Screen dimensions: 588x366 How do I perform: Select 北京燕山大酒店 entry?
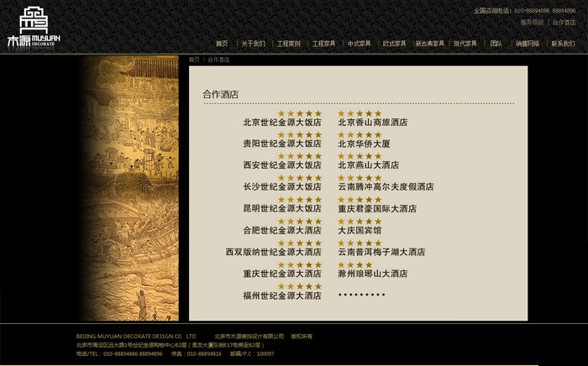[369, 165]
